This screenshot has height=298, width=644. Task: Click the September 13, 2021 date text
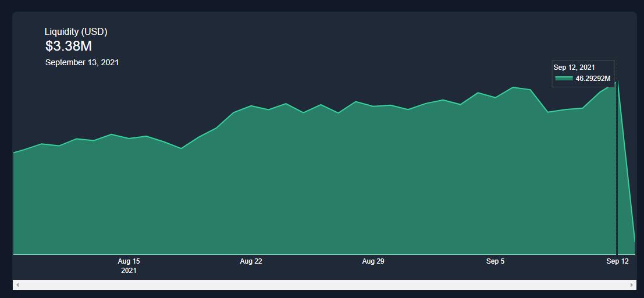(x=82, y=62)
